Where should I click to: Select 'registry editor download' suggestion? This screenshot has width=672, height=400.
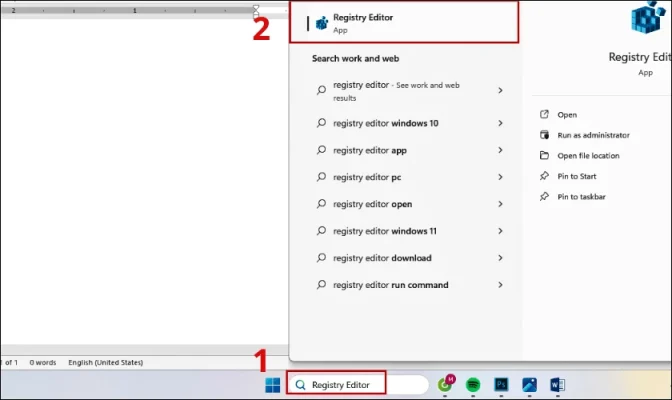pos(382,258)
